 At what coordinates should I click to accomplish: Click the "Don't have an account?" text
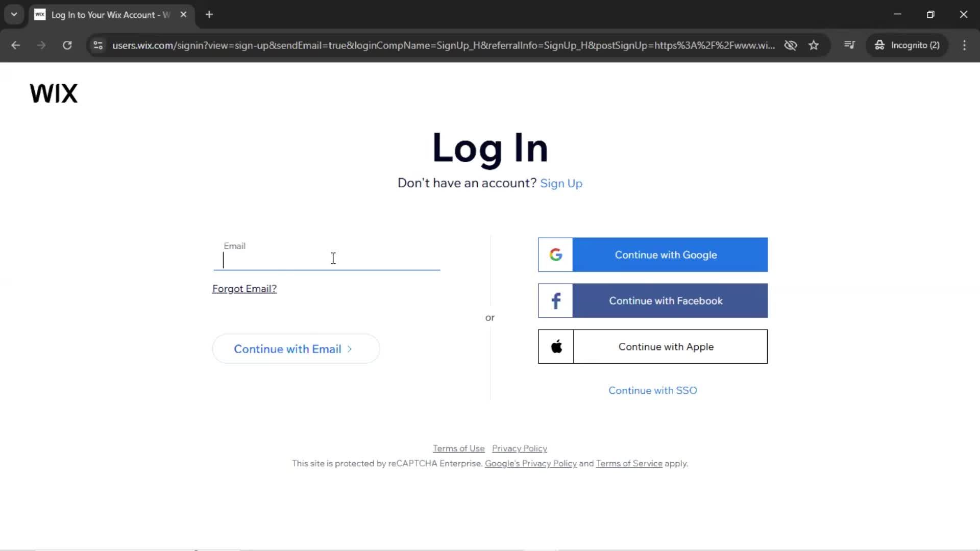point(467,183)
